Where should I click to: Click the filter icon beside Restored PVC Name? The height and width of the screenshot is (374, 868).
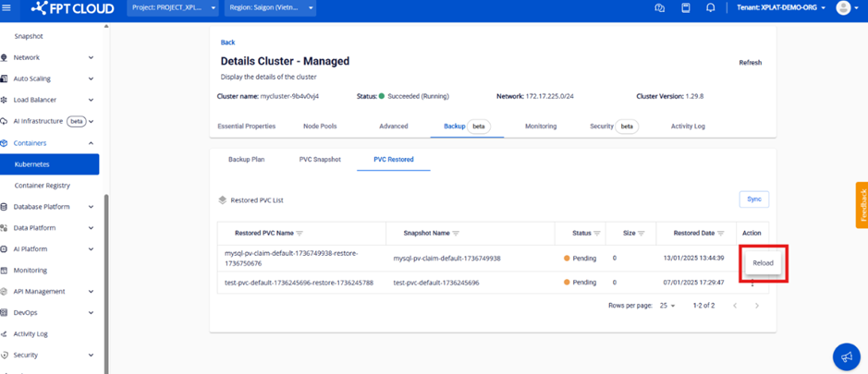coord(300,234)
